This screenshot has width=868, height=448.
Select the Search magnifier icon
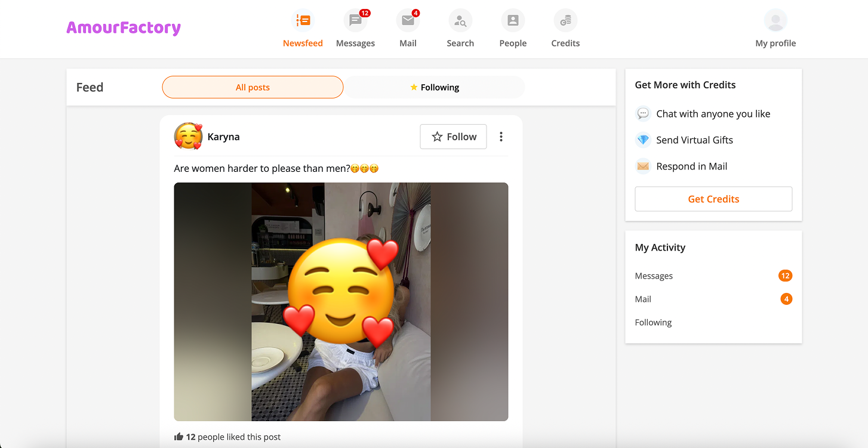[460, 20]
